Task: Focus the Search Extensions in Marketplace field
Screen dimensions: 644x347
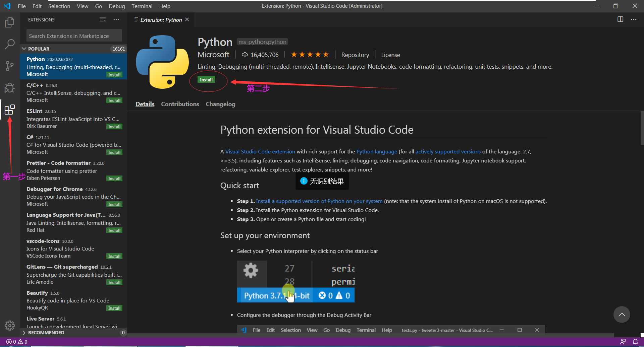Action: pyautogui.click(x=74, y=36)
